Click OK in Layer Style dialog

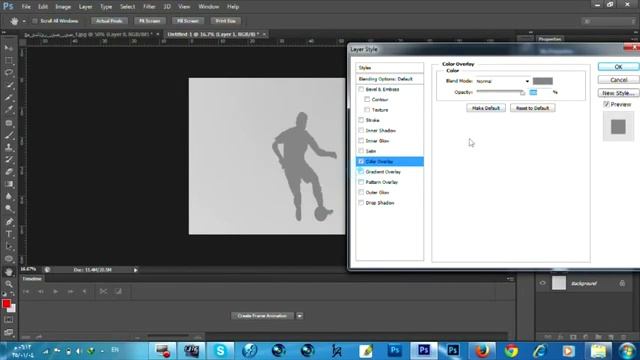click(618, 67)
